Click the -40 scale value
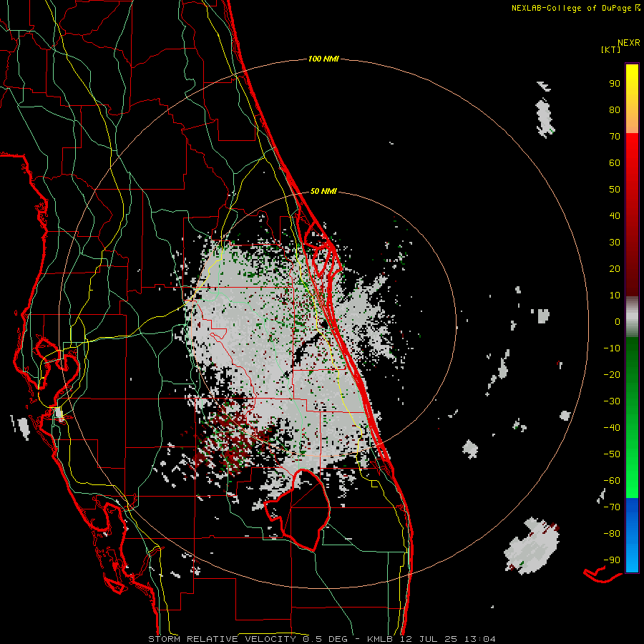 [612, 428]
